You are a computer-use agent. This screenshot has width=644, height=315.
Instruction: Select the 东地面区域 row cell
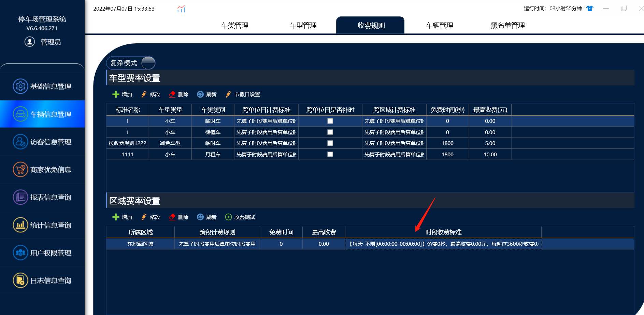(x=140, y=244)
